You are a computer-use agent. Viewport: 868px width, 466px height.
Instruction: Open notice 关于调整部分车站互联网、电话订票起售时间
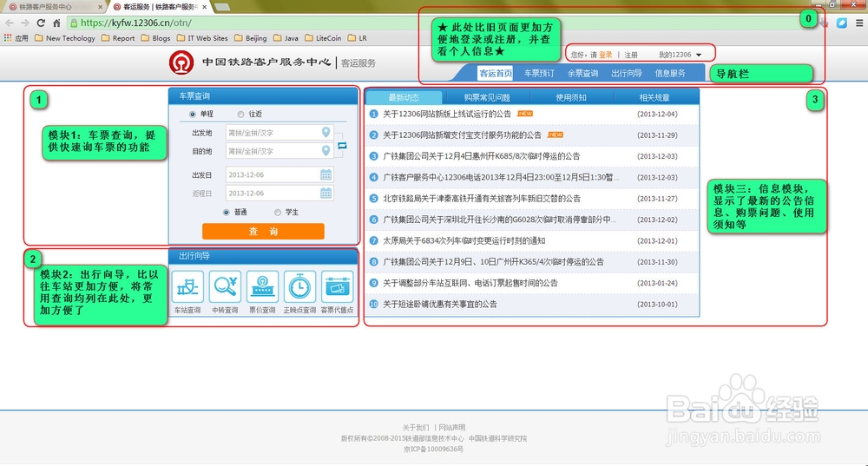[x=470, y=283]
